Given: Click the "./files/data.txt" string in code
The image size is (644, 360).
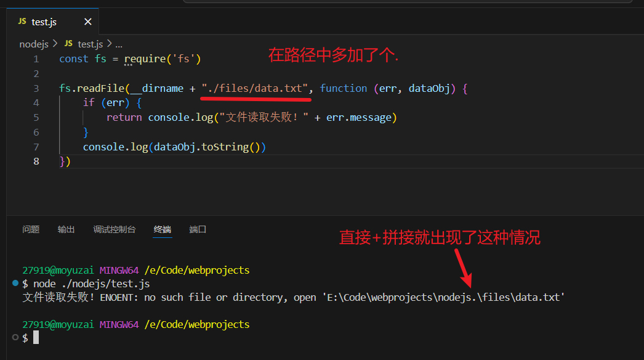Looking at the screenshot, I should tap(255, 88).
